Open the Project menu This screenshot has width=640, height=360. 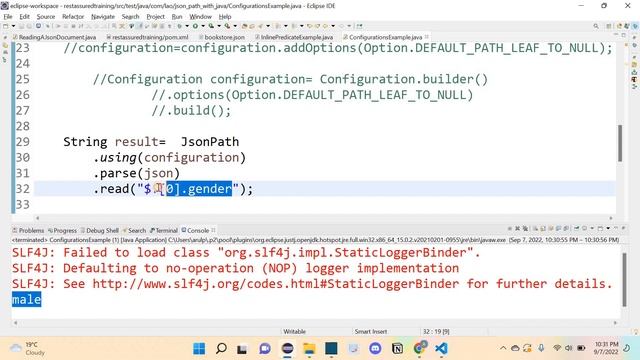click(x=156, y=17)
